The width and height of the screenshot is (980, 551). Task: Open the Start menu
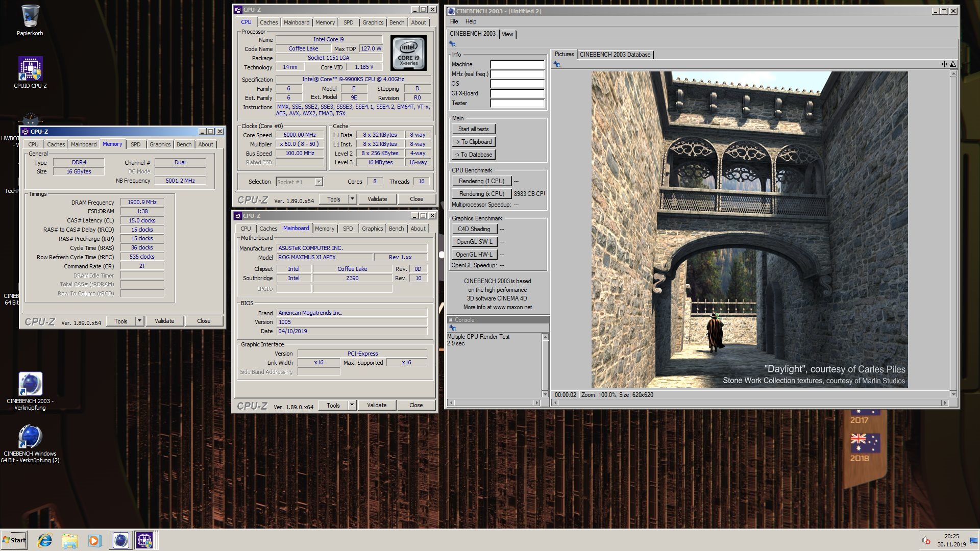click(x=14, y=540)
